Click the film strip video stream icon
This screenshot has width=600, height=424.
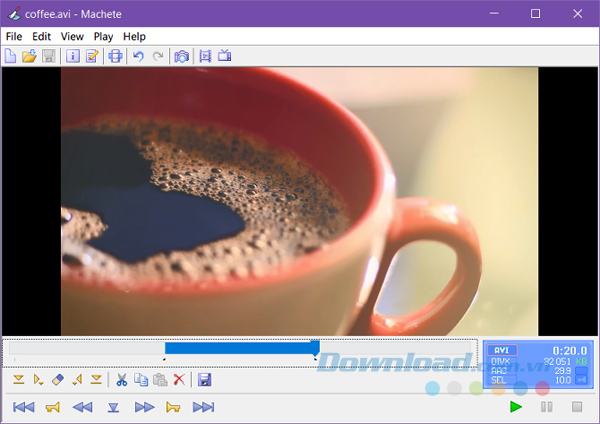(x=205, y=56)
